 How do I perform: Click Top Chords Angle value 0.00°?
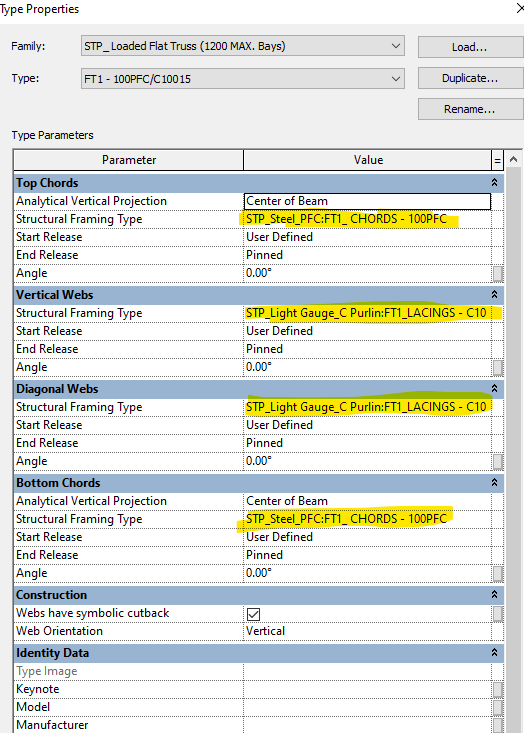click(367, 273)
